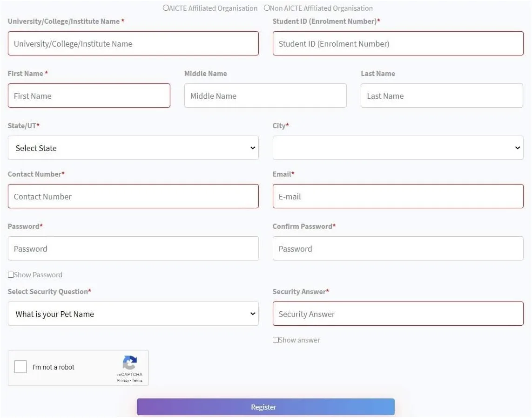Click the "Security Answer" label text
This screenshot has height=418, width=532.
(301, 292)
